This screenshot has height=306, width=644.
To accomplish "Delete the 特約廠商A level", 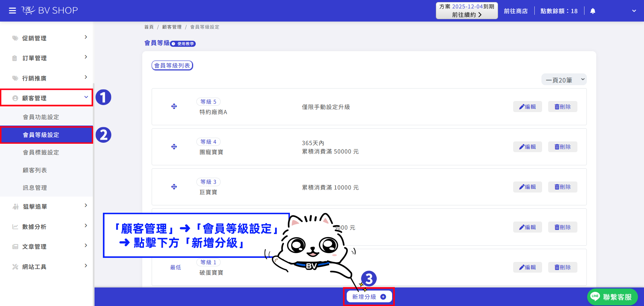I will coord(563,107).
